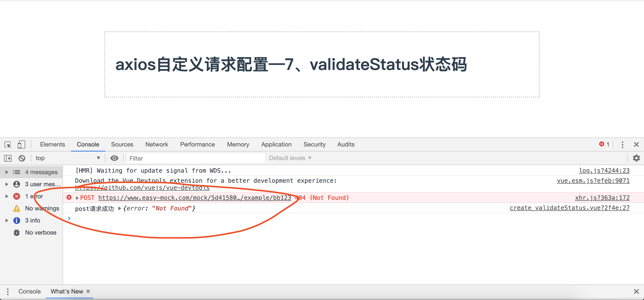Expand the '4 messages' group arrow
Viewport: 644px width, 300px height.
tap(7, 172)
